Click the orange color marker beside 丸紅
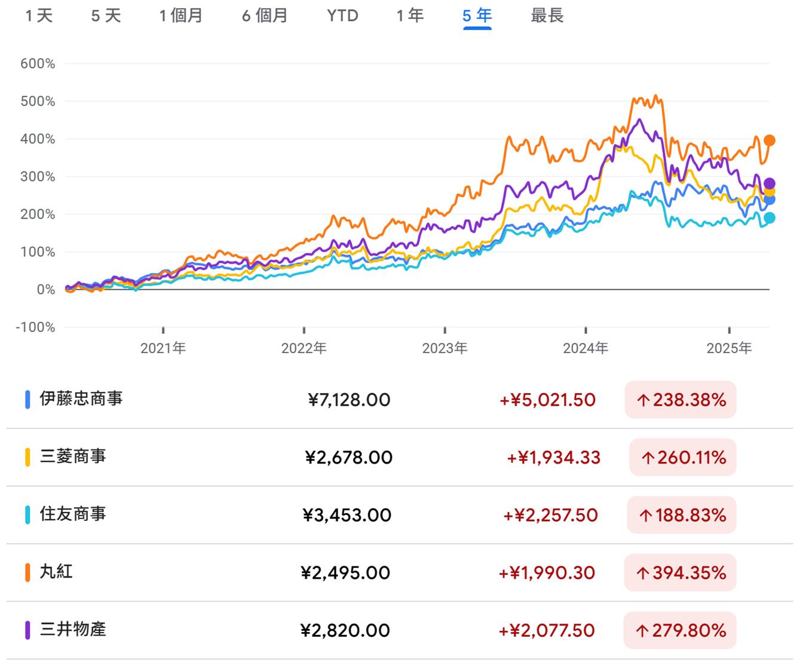 pos(27,572)
